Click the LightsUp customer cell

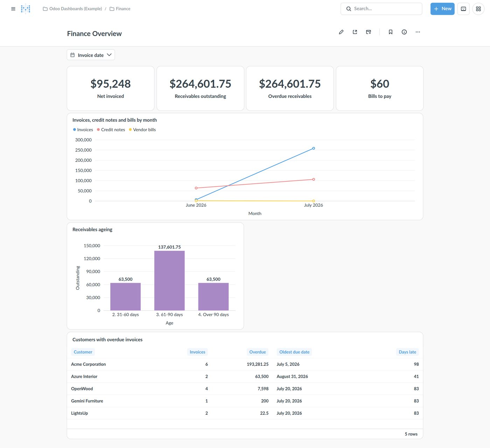(x=79, y=413)
